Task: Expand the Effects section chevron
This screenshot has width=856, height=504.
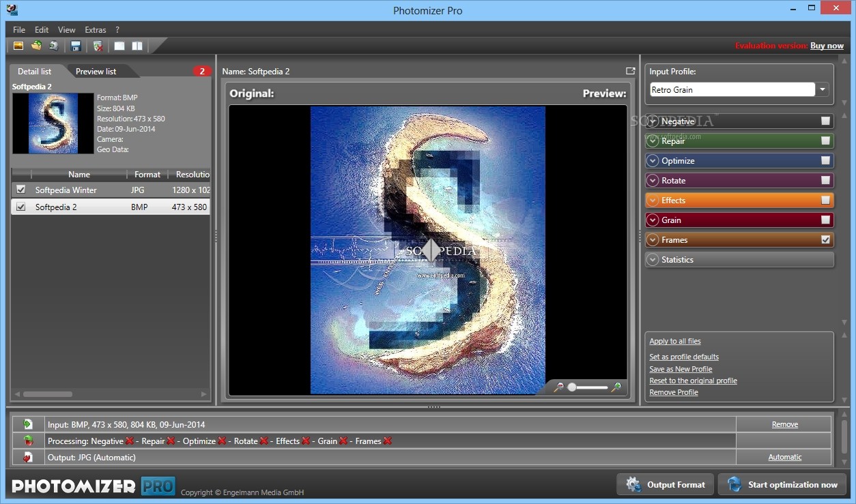Action: click(x=653, y=201)
